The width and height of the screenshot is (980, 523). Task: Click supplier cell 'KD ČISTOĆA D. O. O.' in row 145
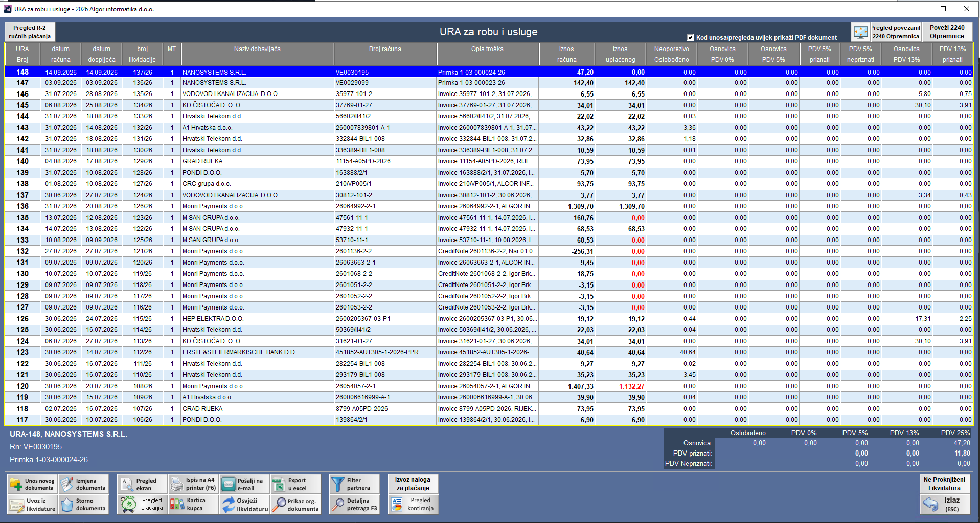258,105
